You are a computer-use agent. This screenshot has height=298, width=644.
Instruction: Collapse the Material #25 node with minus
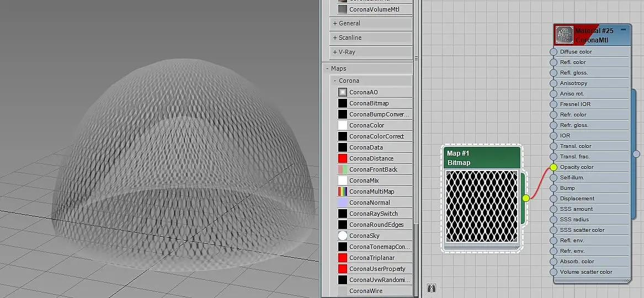pyautogui.click(x=623, y=30)
